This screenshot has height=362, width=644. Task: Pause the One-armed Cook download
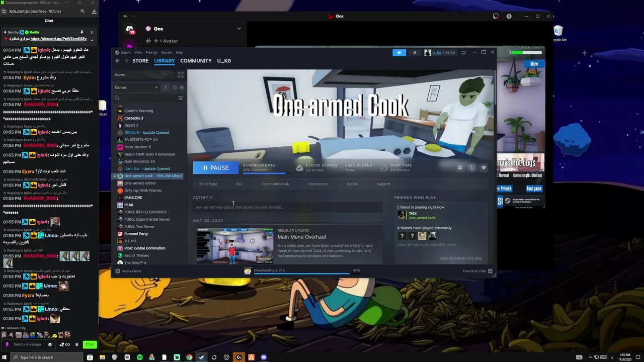coord(215,168)
